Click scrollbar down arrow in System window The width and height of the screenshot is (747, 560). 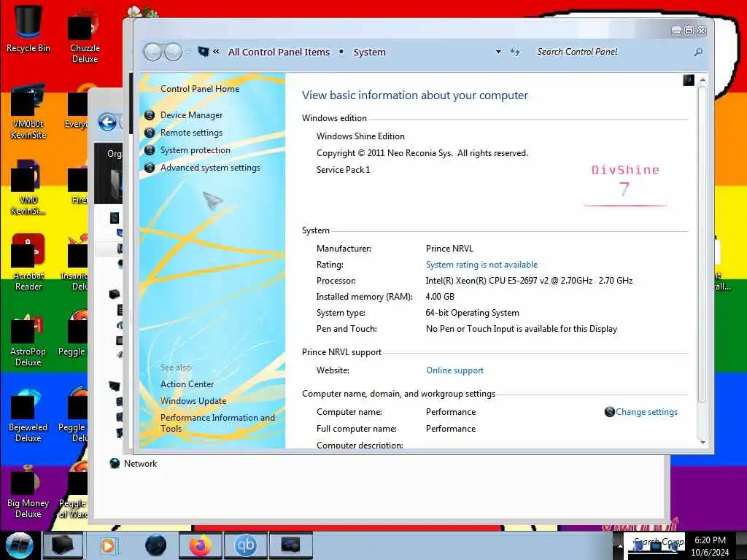703,442
